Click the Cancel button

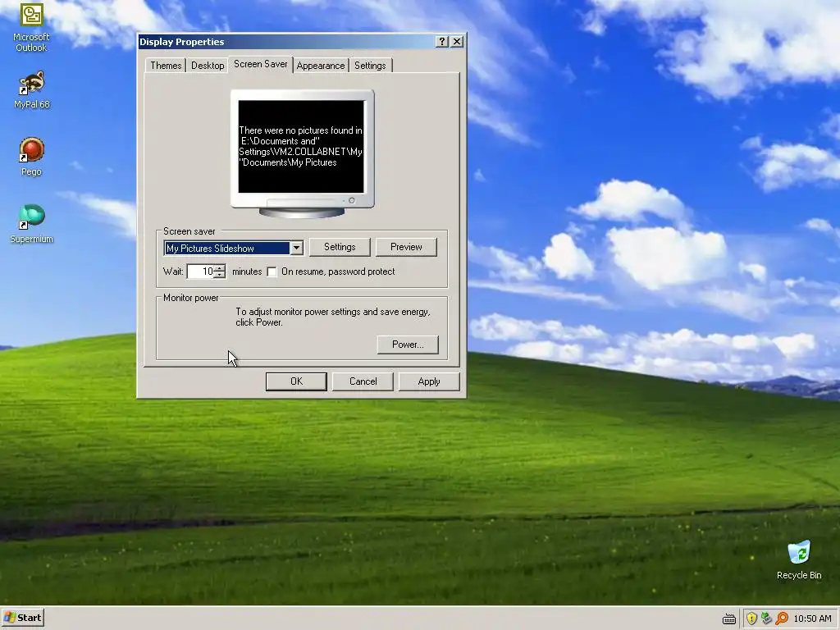coord(363,381)
